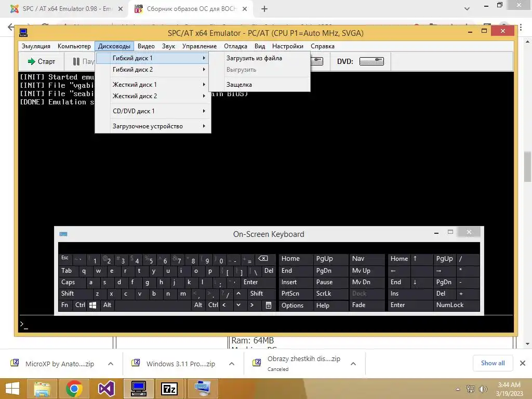This screenshot has width=532, height=399.
Task: Click the up arrow key near Shift
Action: click(238, 294)
